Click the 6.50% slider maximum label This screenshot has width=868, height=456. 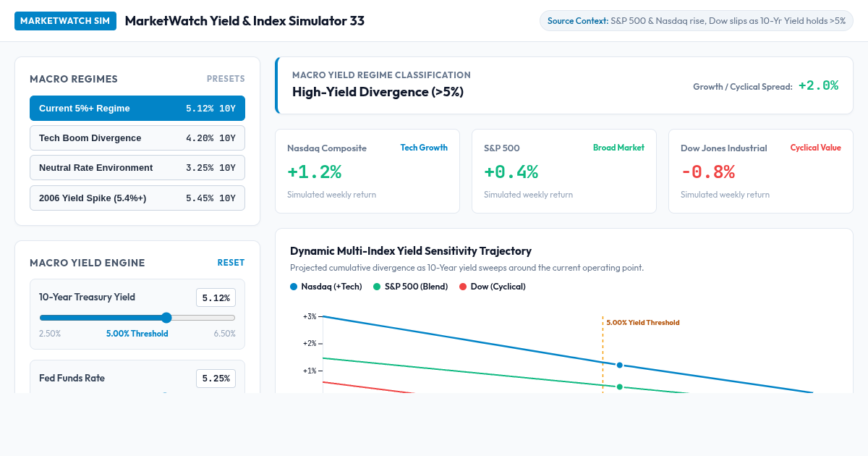(x=224, y=334)
